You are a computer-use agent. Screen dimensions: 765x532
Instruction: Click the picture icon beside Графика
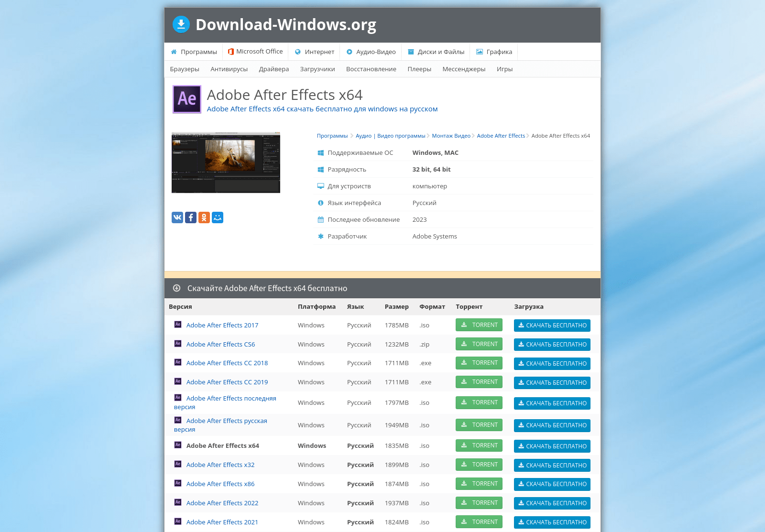480,52
